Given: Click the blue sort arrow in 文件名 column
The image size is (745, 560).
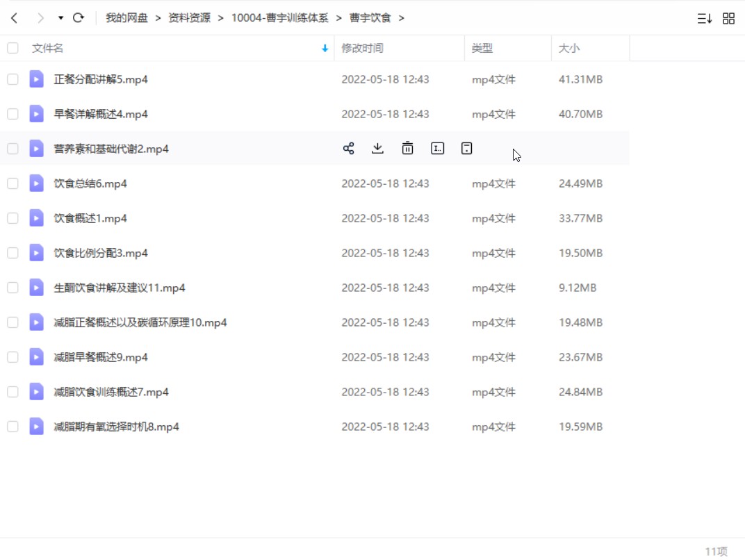Looking at the screenshot, I should coord(325,48).
